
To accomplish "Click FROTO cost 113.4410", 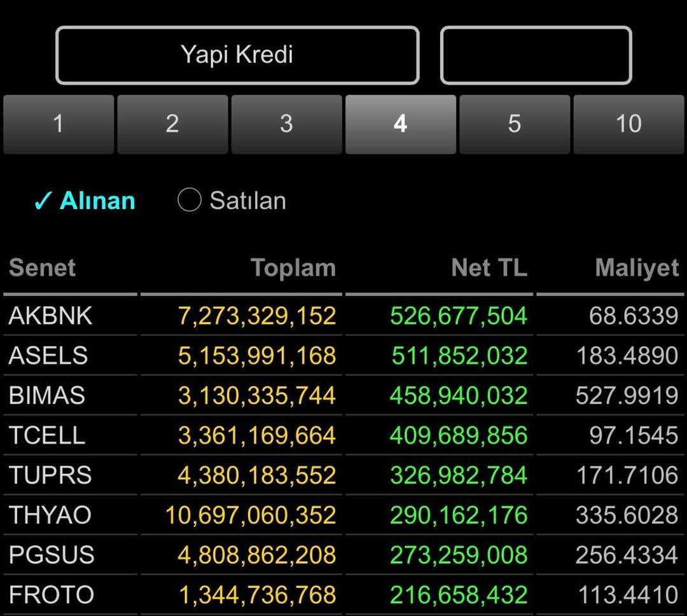I will tap(628, 595).
